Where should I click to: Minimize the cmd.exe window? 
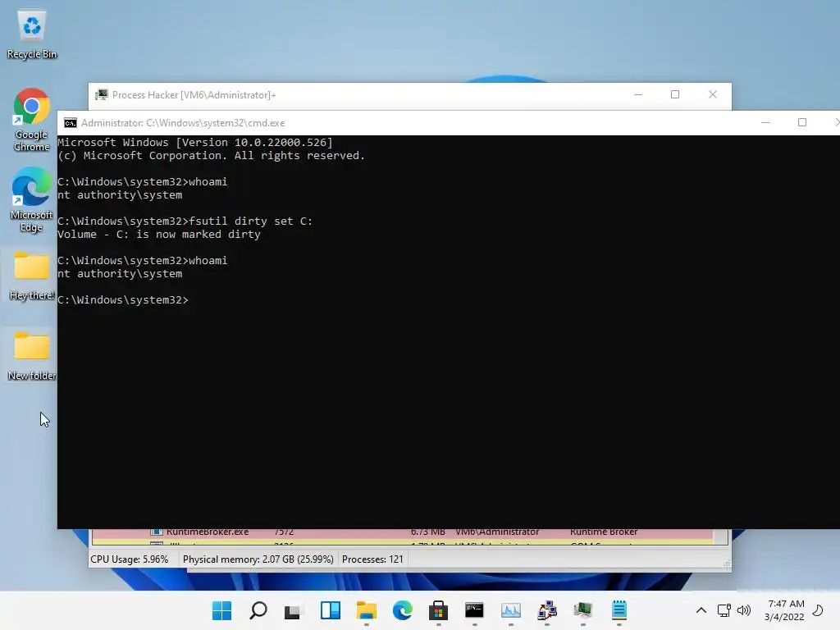point(765,123)
